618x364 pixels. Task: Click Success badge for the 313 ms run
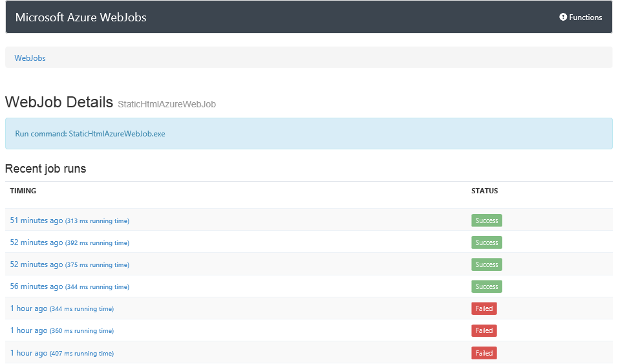click(x=486, y=220)
